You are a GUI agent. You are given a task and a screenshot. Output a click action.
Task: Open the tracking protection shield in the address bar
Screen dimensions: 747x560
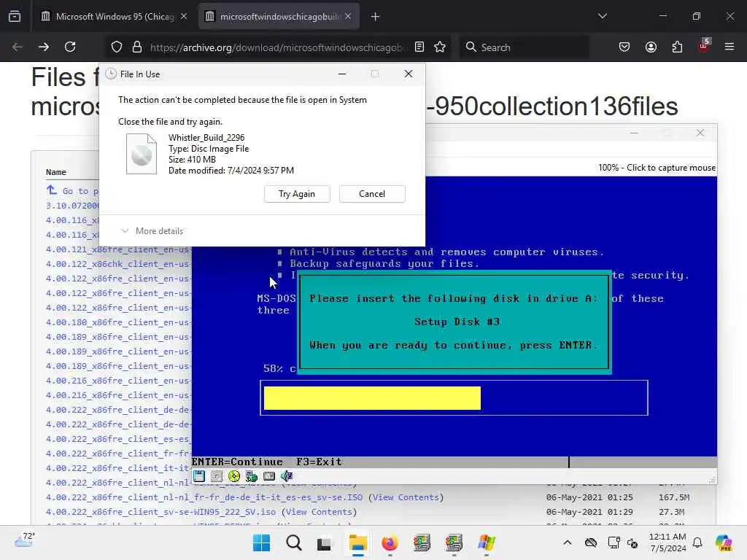pyautogui.click(x=117, y=47)
